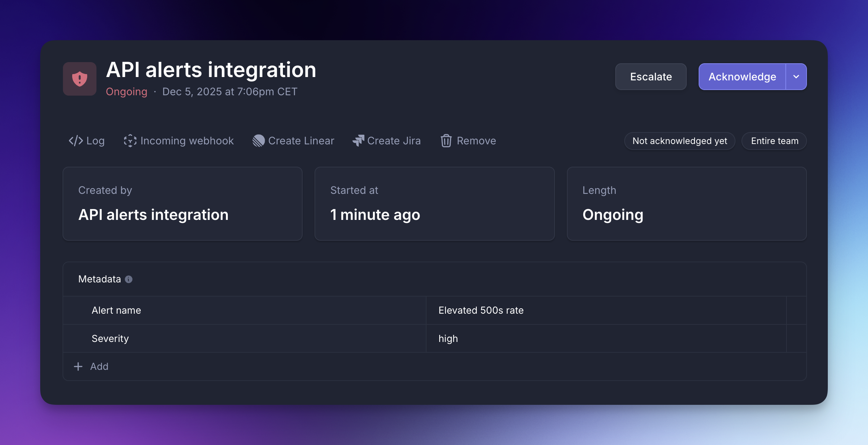
Task: Select the Incoming webhook icon
Action: click(x=130, y=141)
